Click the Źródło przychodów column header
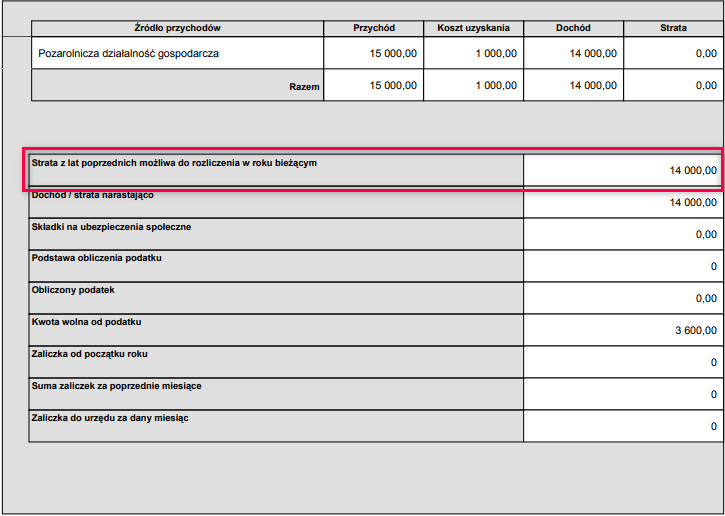The width and height of the screenshot is (725, 516). [178, 28]
